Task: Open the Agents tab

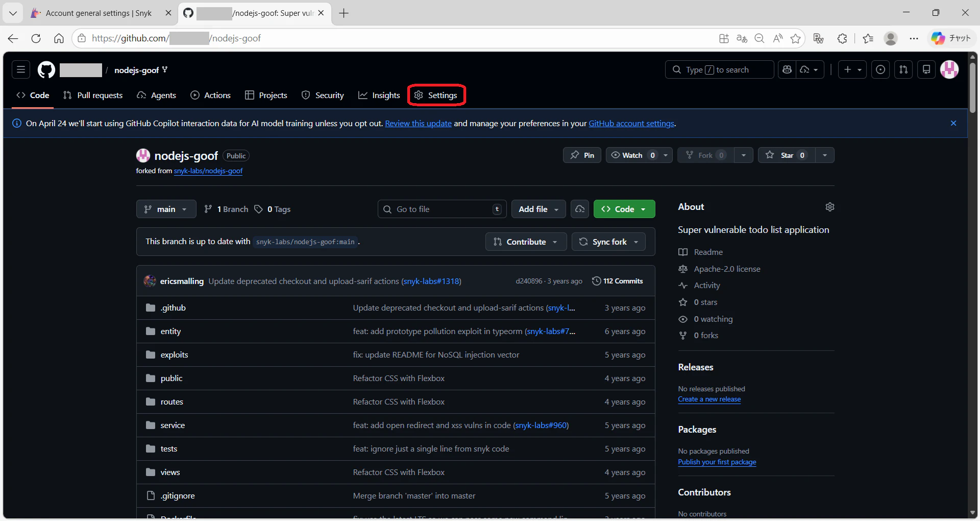Action: 156,95
